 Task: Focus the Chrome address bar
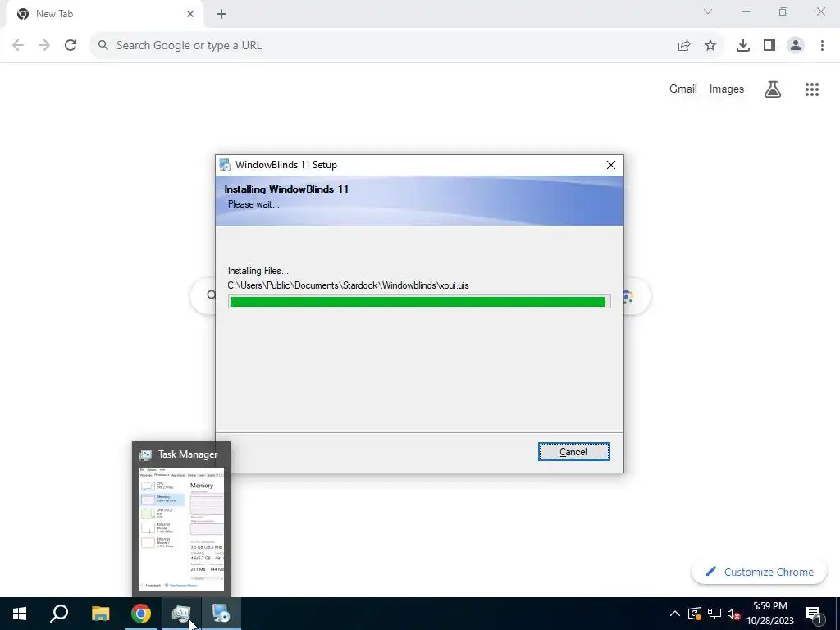[x=386, y=46]
